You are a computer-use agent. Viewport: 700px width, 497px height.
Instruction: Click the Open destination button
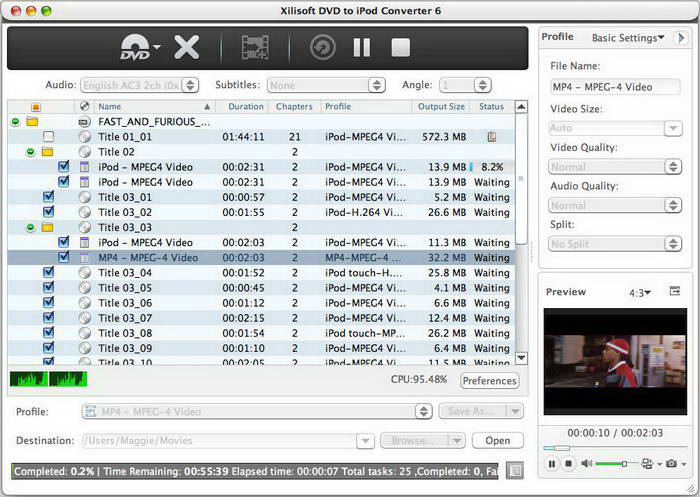click(497, 440)
